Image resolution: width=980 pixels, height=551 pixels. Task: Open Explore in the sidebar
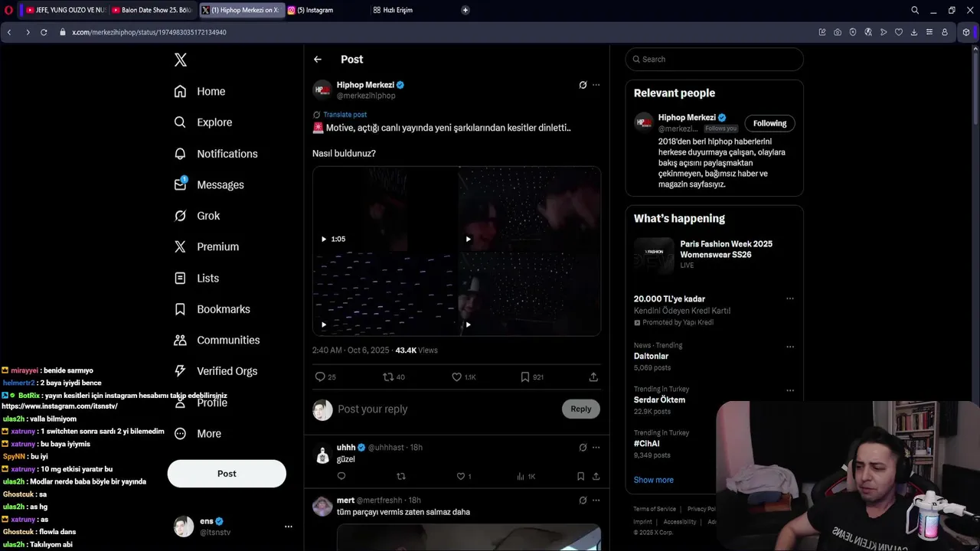203,122
